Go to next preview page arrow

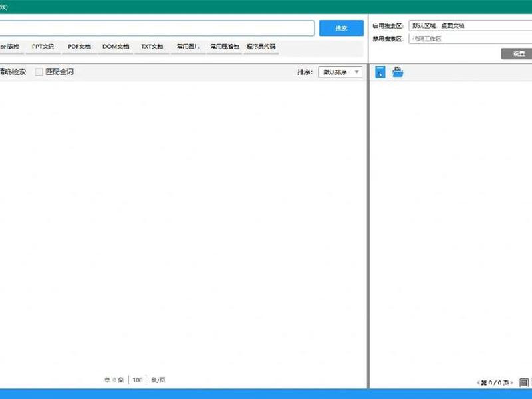click(x=511, y=383)
